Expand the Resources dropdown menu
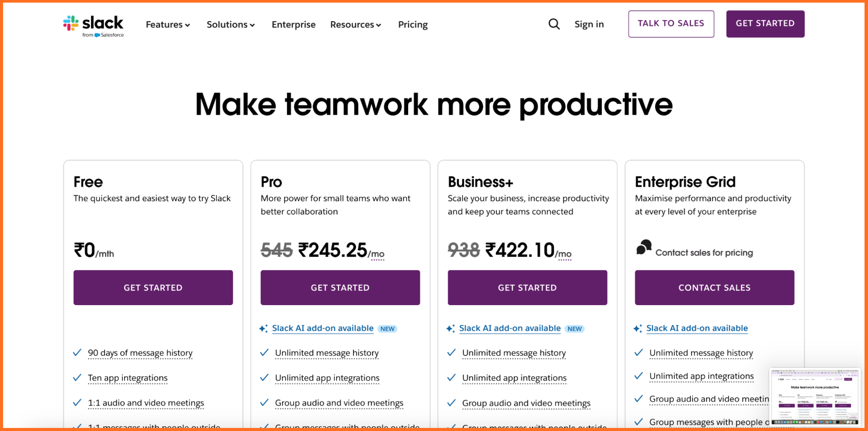 point(356,25)
